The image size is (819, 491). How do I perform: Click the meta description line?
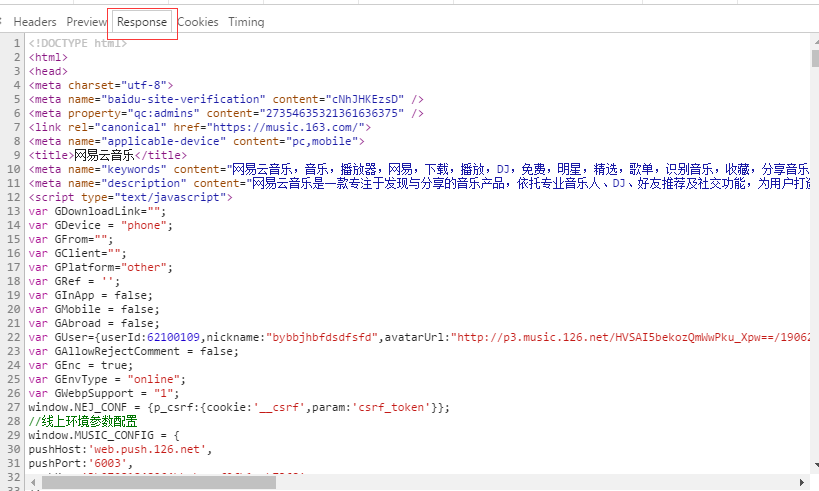pyautogui.click(x=419, y=183)
